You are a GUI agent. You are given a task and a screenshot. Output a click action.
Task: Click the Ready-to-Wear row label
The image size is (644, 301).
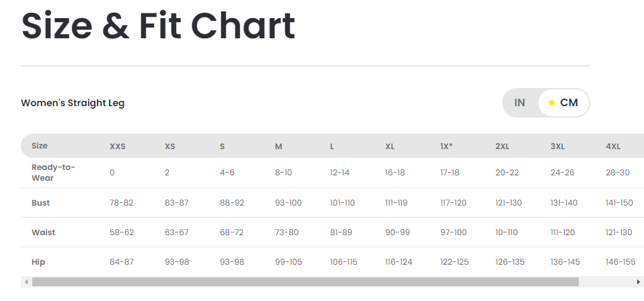point(53,173)
